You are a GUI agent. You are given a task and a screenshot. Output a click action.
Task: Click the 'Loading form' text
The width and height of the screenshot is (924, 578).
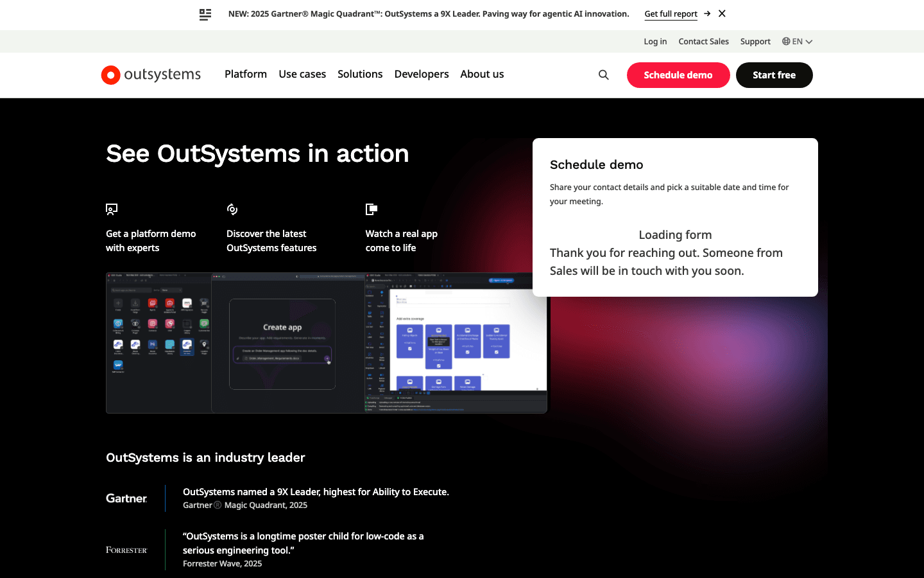click(x=675, y=235)
